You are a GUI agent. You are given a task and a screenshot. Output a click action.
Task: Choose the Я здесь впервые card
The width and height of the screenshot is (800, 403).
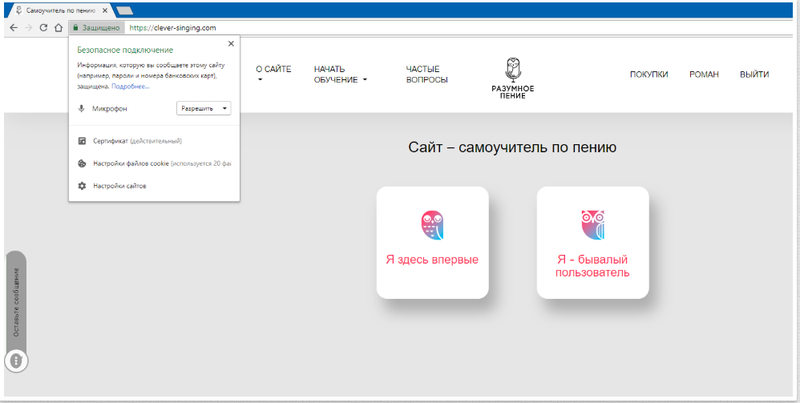click(x=433, y=243)
